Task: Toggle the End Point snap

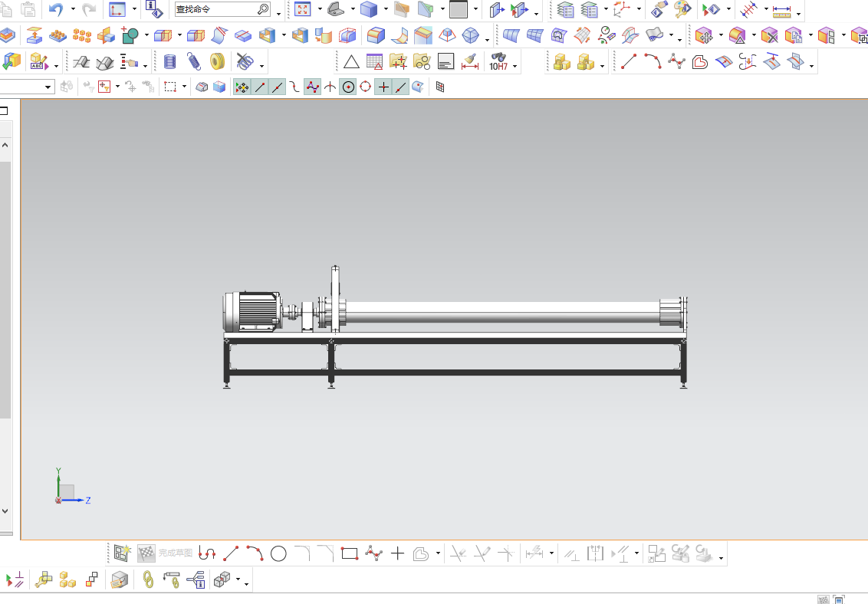Action: [260, 87]
